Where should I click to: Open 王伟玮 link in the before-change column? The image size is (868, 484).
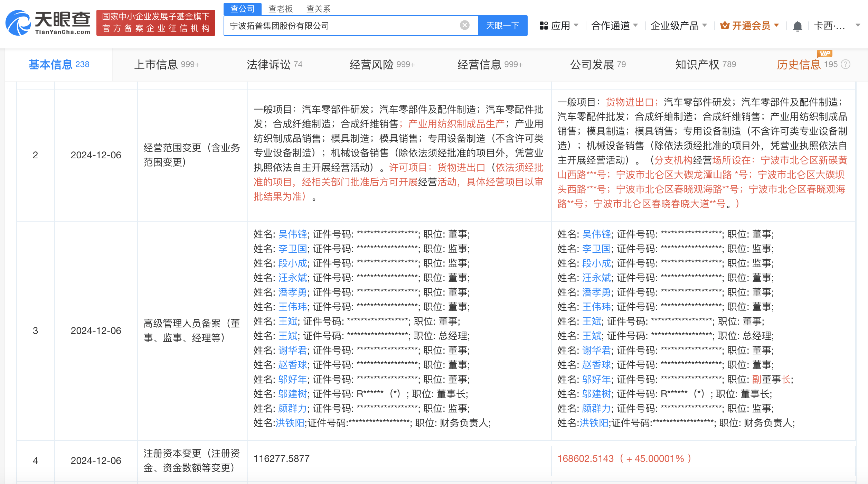(x=293, y=307)
